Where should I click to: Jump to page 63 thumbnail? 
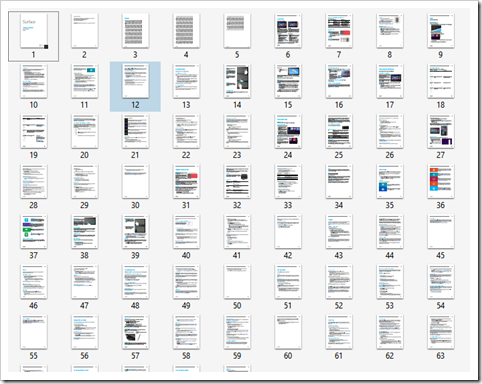[x=441, y=332]
